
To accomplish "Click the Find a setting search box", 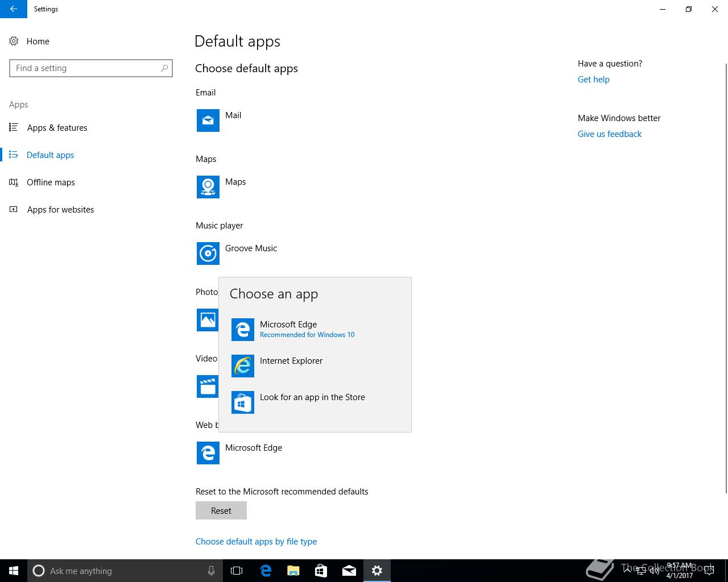I will [x=85, y=68].
